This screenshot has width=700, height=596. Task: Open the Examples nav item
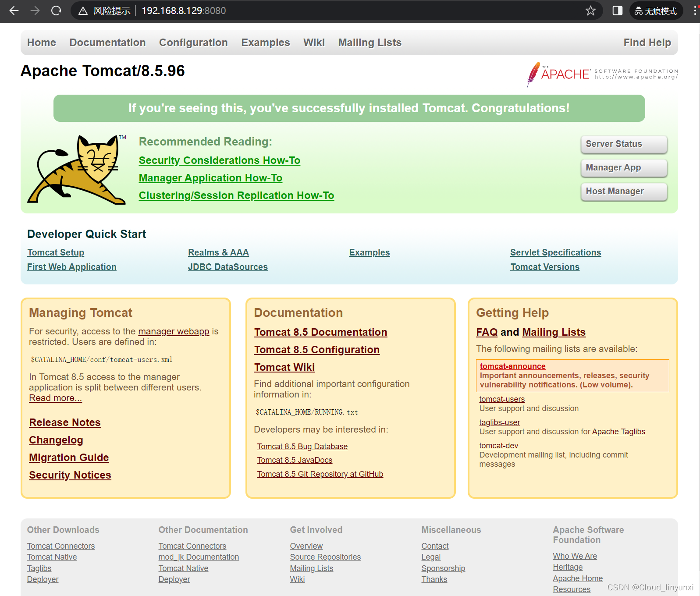tap(266, 43)
